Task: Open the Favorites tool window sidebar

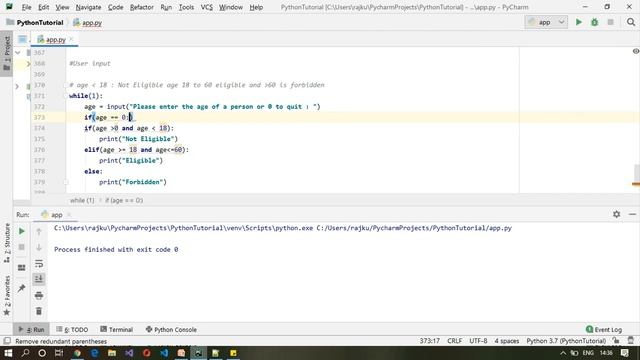Action: 7,296
